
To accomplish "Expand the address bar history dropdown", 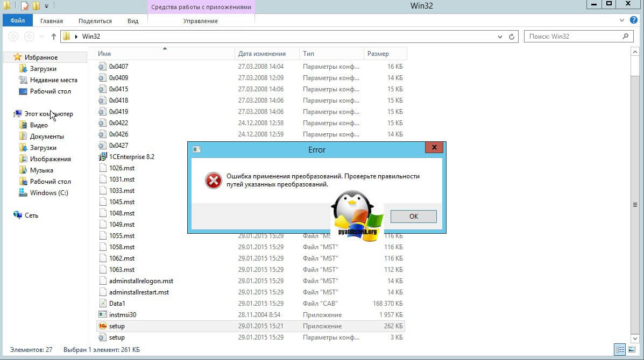I will (499, 37).
